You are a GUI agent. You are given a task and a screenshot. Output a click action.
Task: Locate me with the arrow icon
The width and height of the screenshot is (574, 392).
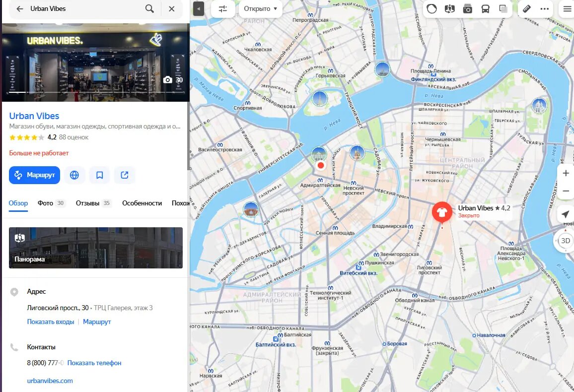[566, 214]
